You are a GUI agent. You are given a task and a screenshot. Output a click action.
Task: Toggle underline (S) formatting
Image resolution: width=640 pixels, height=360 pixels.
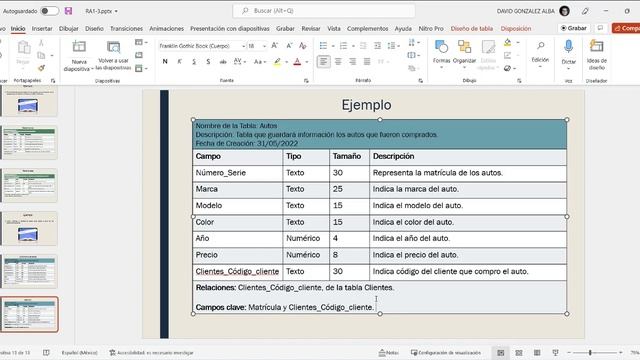(194, 62)
